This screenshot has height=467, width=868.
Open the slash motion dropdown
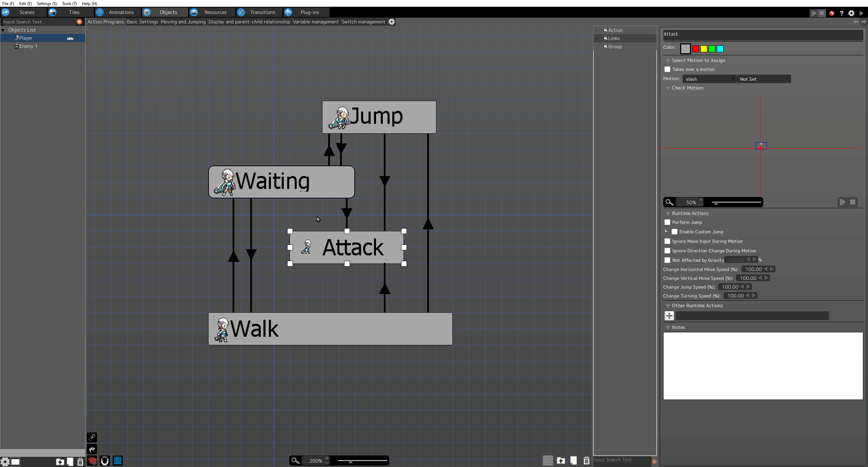click(x=709, y=79)
